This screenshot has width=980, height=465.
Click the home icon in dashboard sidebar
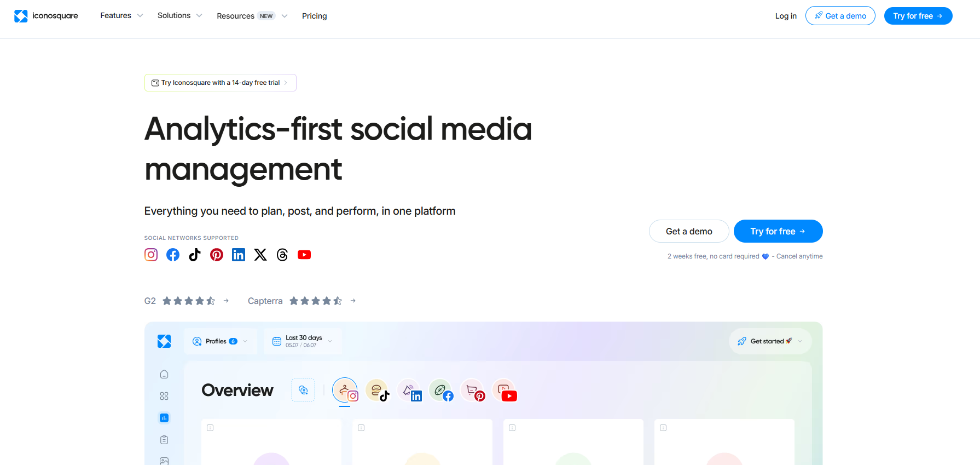(x=164, y=374)
